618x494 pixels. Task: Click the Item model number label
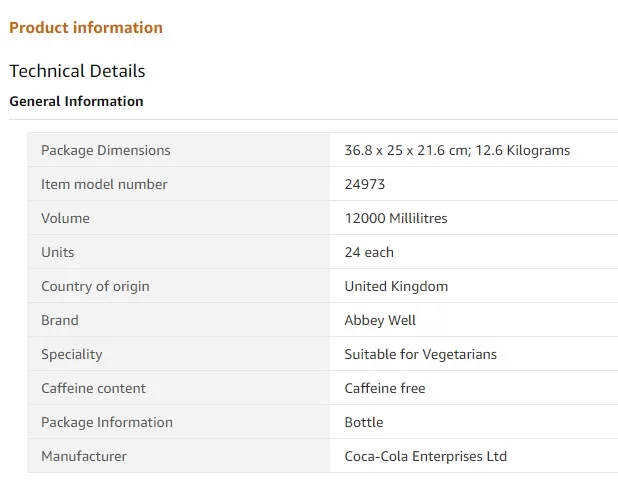coord(104,184)
